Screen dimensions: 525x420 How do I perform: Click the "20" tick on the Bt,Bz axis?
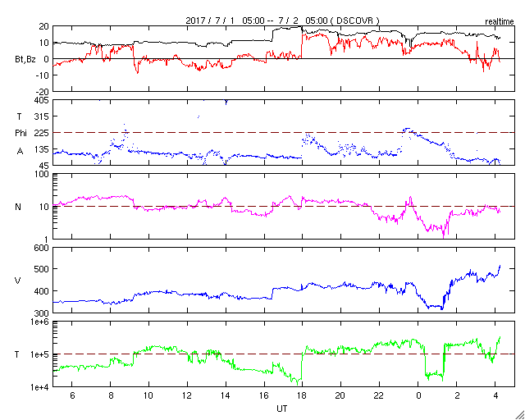tap(45, 25)
